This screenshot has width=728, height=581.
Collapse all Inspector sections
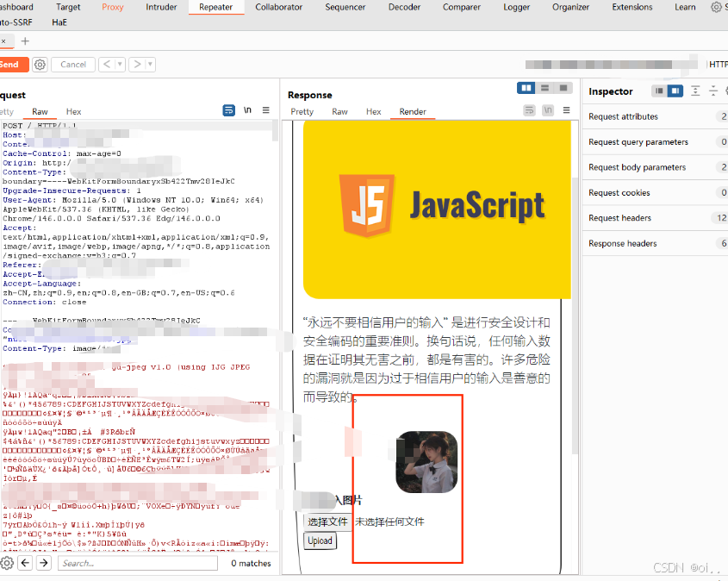pos(713,91)
